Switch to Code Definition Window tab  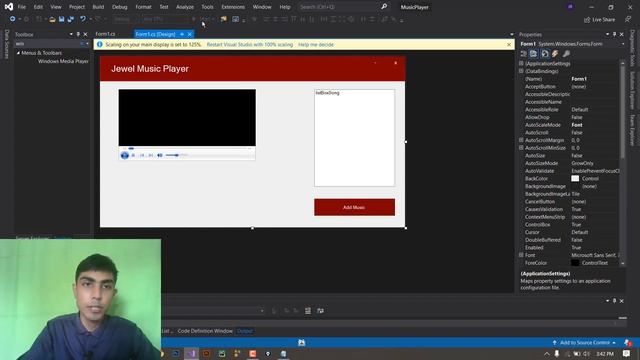(x=205, y=331)
